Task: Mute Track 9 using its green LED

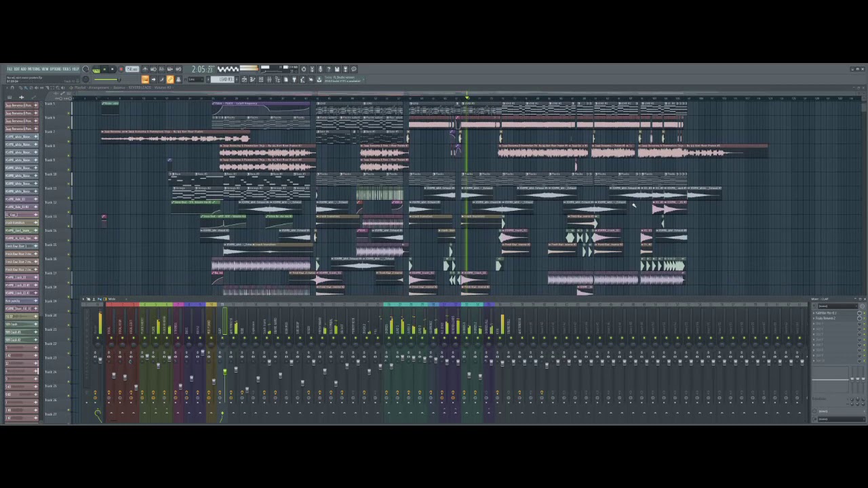Action: tap(68, 169)
